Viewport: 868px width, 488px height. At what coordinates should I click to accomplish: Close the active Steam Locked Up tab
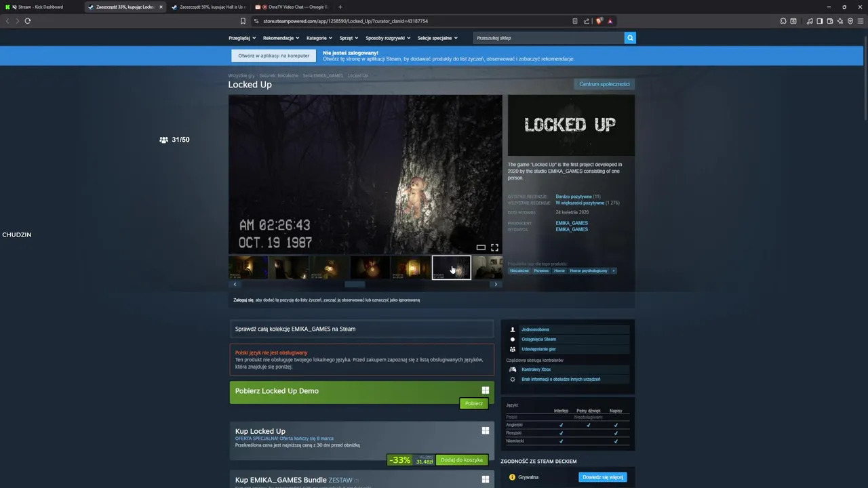[x=161, y=7]
